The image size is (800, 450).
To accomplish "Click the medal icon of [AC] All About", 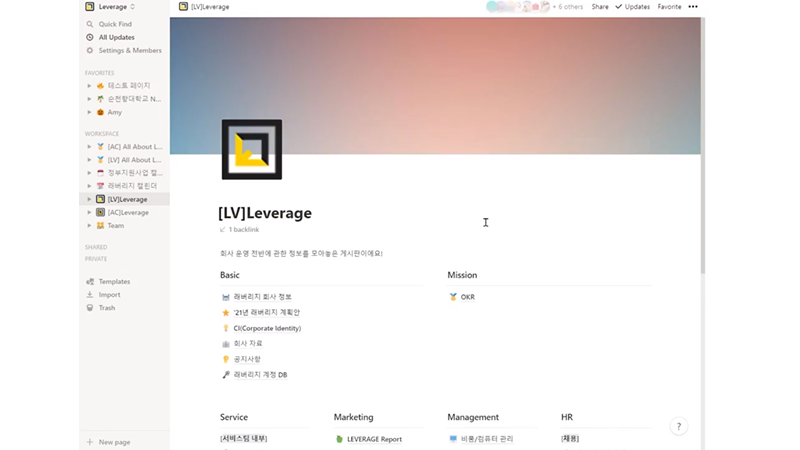I will 101,147.
